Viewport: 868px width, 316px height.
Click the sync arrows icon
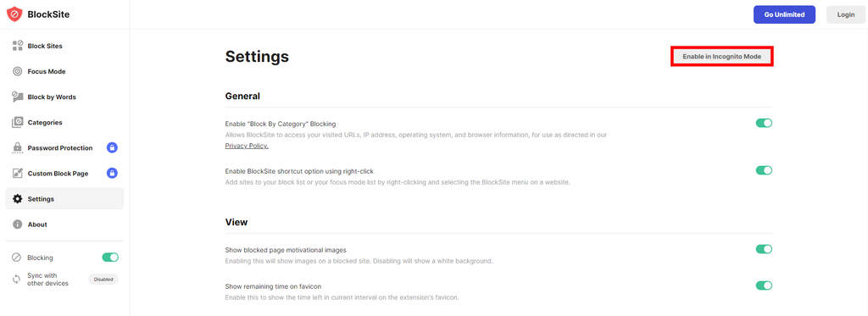pos(17,280)
